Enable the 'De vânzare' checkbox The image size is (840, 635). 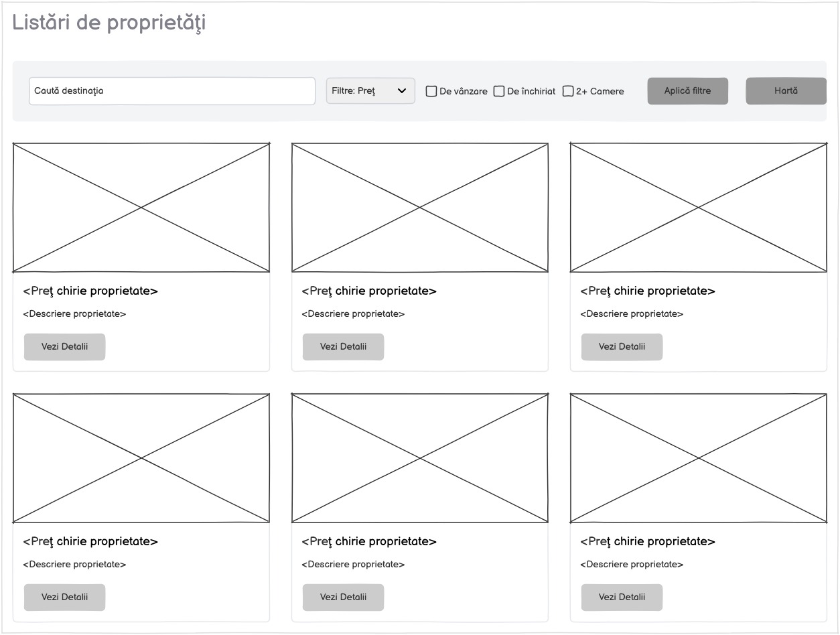coord(432,92)
